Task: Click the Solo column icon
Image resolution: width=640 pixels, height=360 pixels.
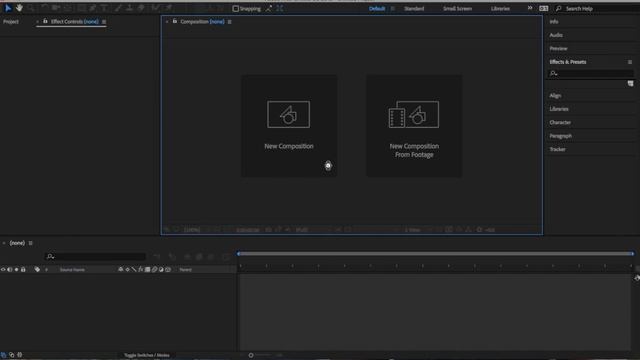Action: coord(16,270)
